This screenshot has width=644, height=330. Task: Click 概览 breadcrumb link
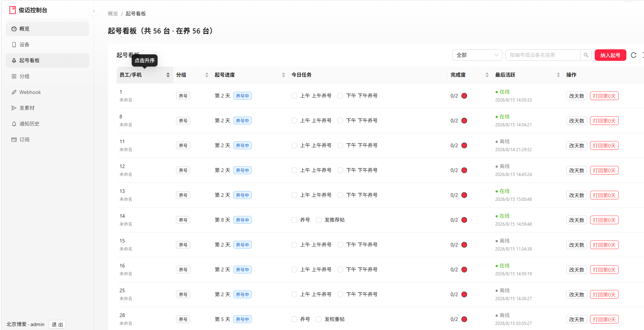pyautogui.click(x=113, y=14)
